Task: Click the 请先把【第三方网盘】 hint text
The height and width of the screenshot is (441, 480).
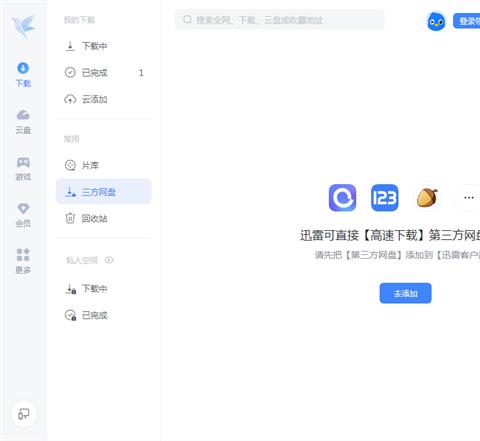Action: click(397, 255)
